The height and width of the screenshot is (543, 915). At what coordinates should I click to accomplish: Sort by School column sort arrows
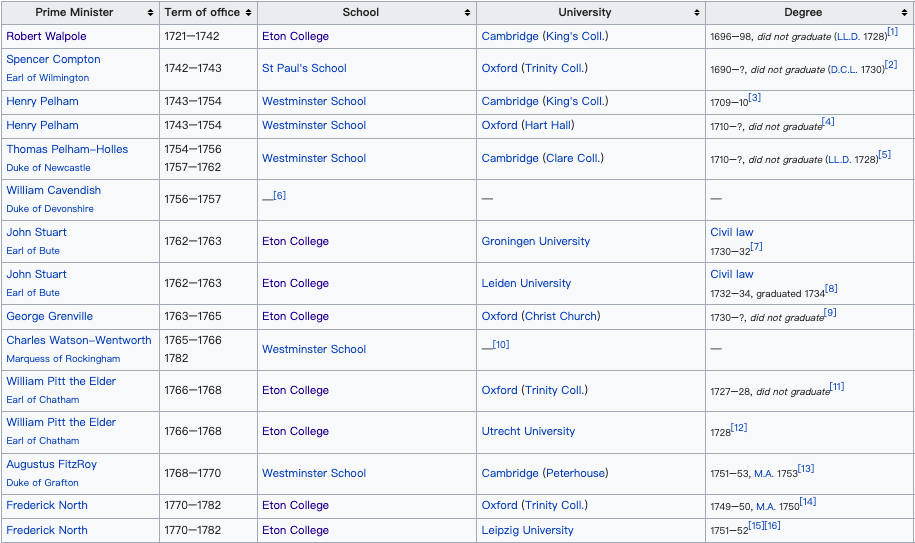[x=467, y=12]
